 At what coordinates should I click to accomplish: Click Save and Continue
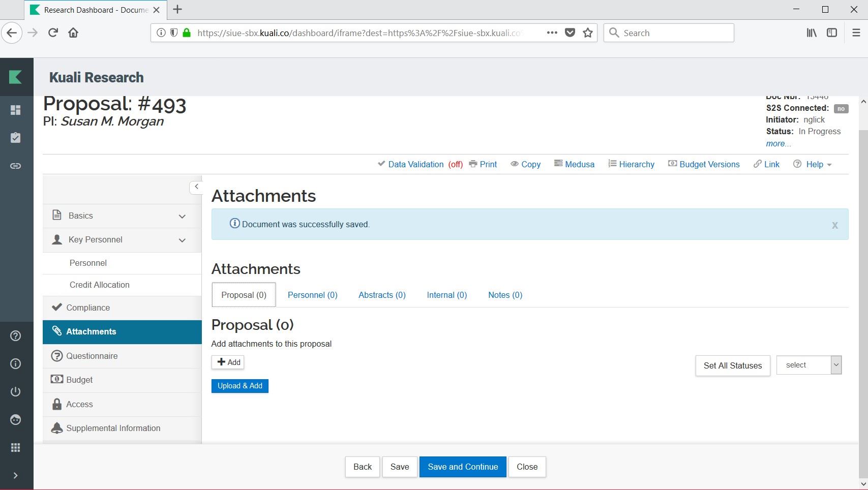[x=462, y=467]
